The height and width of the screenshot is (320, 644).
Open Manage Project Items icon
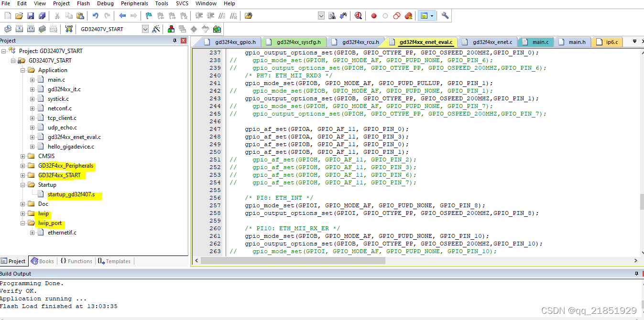[x=171, y=29]
